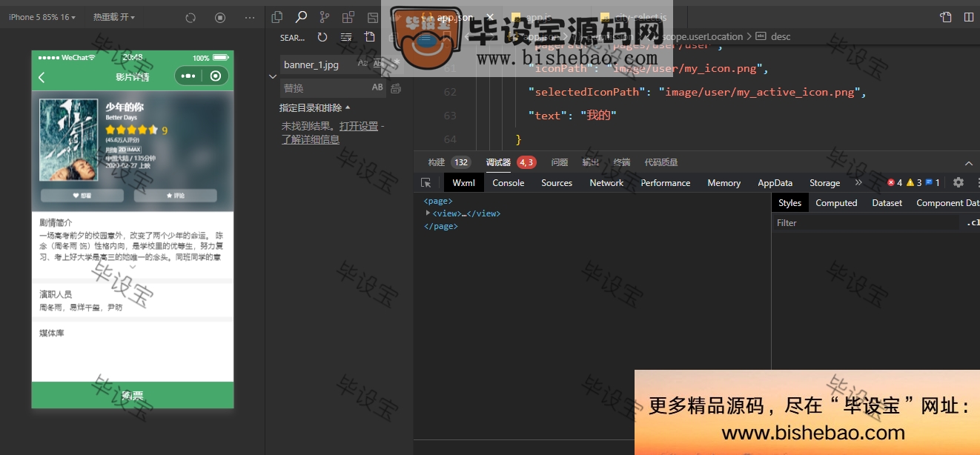This screenshot has width=980, height=455.
Task: Click the Styles Filter input field
Action: click(x=865, y=223)
